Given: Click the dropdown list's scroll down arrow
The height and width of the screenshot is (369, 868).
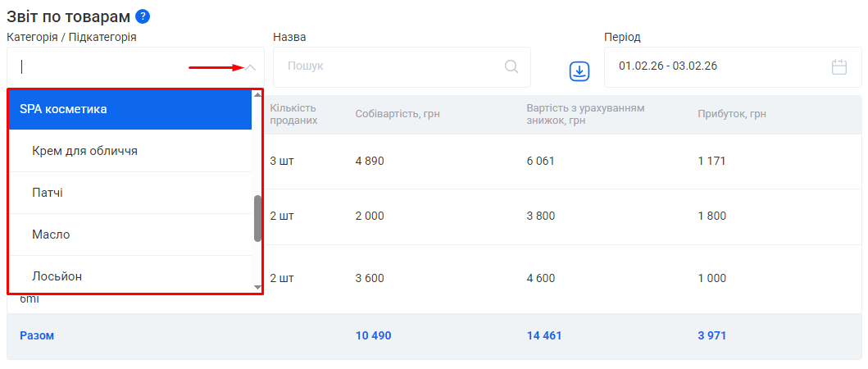Looking at the screenshot, I should click(257, 287).
